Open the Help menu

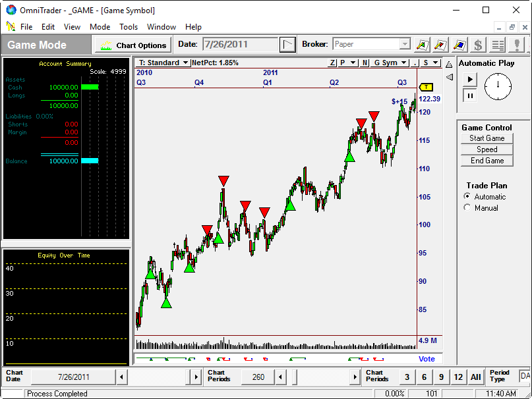point(193,27)
